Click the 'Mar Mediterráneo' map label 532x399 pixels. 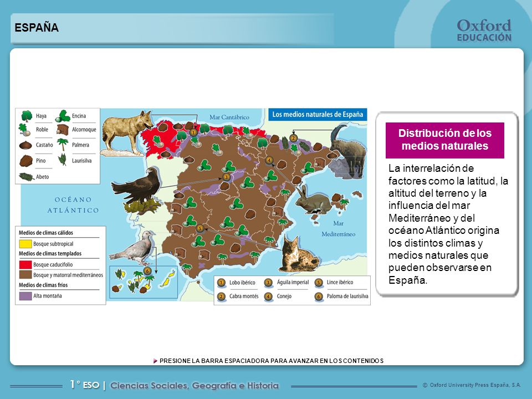click(338, 229)
